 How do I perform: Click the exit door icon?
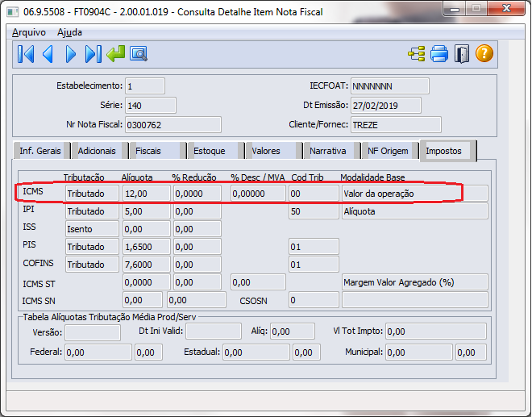coord(462,54)
